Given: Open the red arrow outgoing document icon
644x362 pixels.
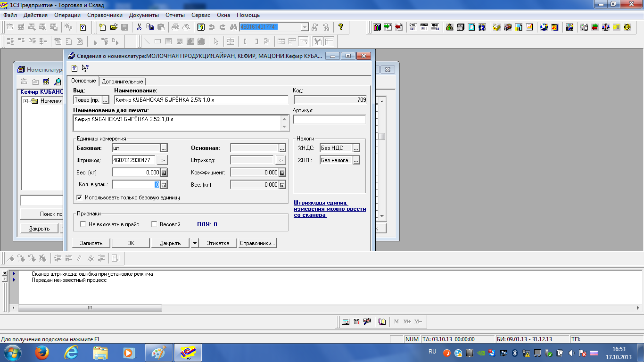Looking at the screenshot, I should 398,27.
